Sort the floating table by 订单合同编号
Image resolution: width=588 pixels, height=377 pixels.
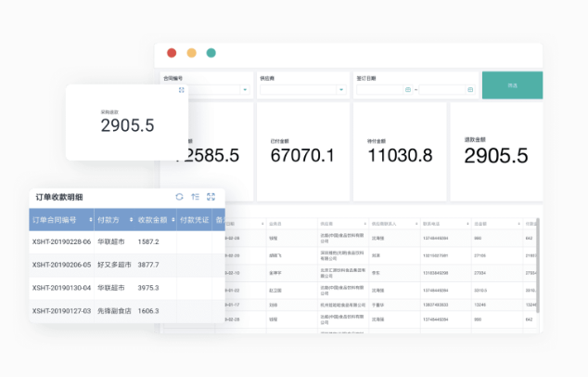pos(91,220)
